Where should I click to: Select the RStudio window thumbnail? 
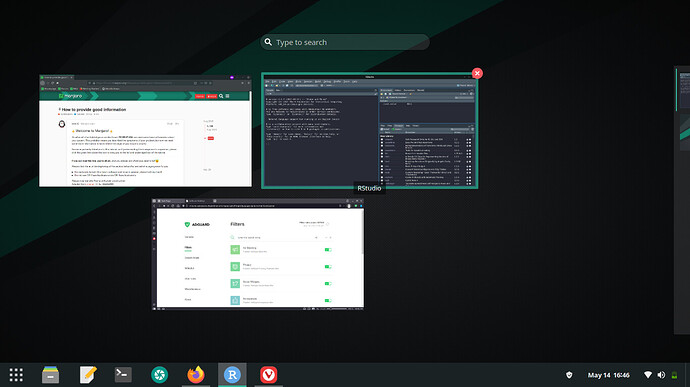point(369,131)
